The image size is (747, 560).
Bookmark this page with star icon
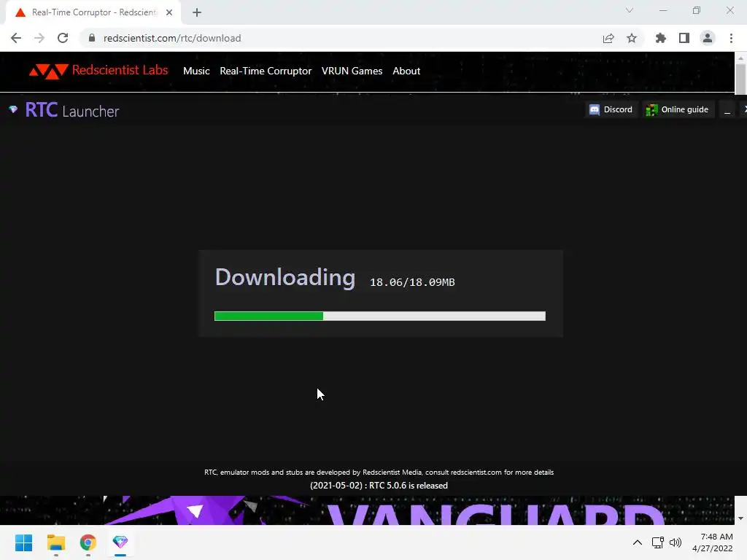(x=632, y=38)
